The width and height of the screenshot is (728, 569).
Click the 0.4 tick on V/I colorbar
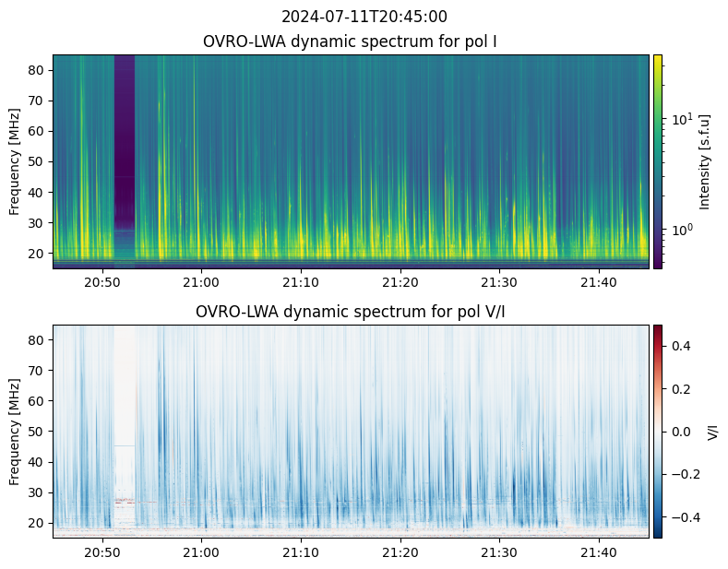[680, 345]
